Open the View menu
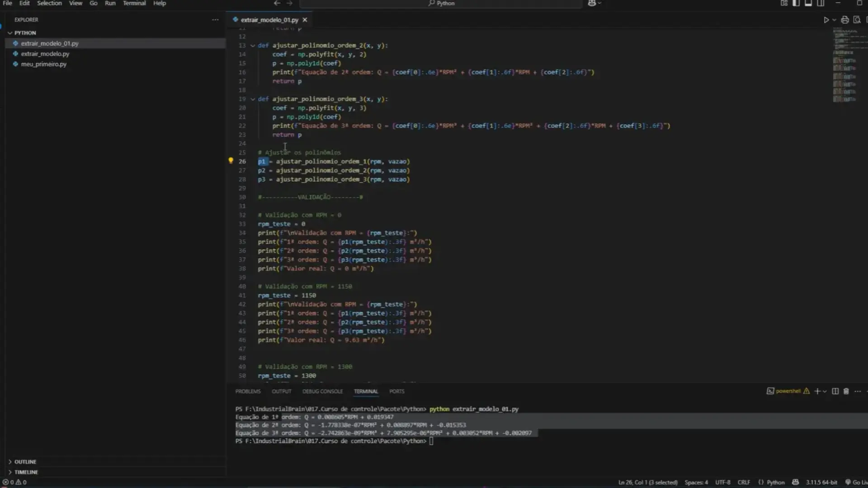The width and height of the screenshot is (868, 488). [x=75, y=3]
